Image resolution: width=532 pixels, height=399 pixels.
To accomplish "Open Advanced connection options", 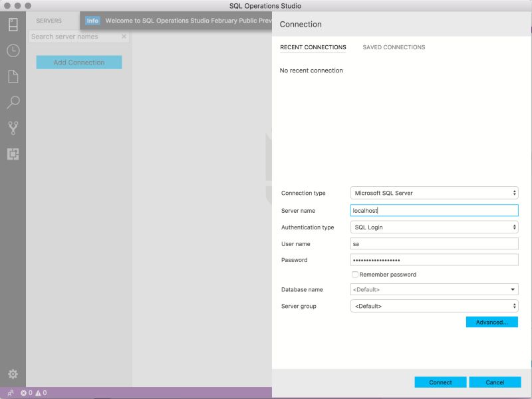I will pyautogui.click(x=493, y=322).
